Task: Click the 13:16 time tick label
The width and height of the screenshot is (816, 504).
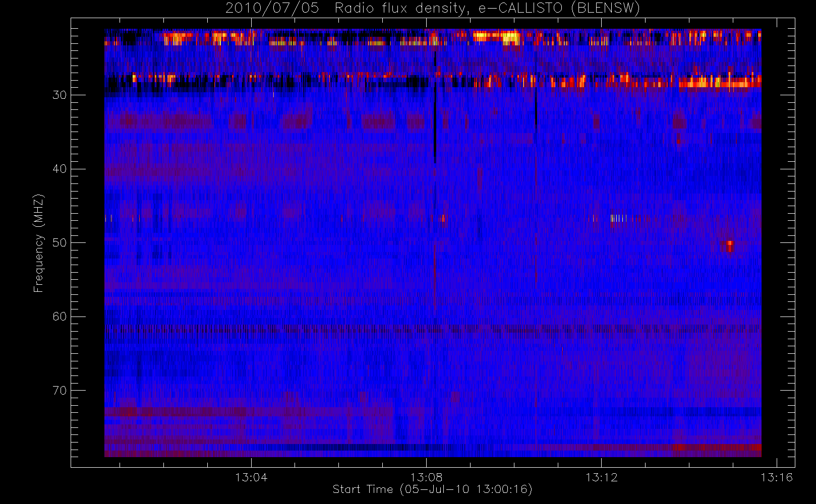Action: point(777,477)
